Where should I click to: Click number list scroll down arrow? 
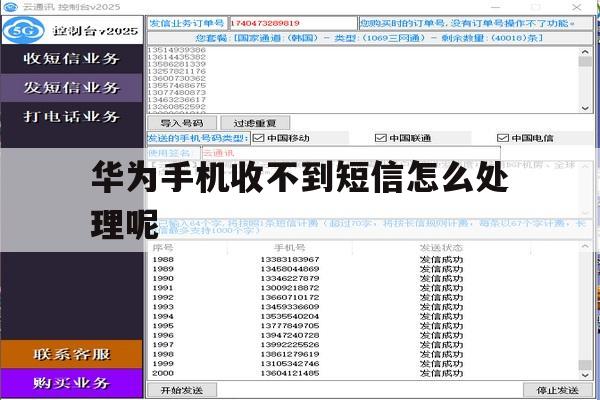pyautogui.click(x=585, y=108)
